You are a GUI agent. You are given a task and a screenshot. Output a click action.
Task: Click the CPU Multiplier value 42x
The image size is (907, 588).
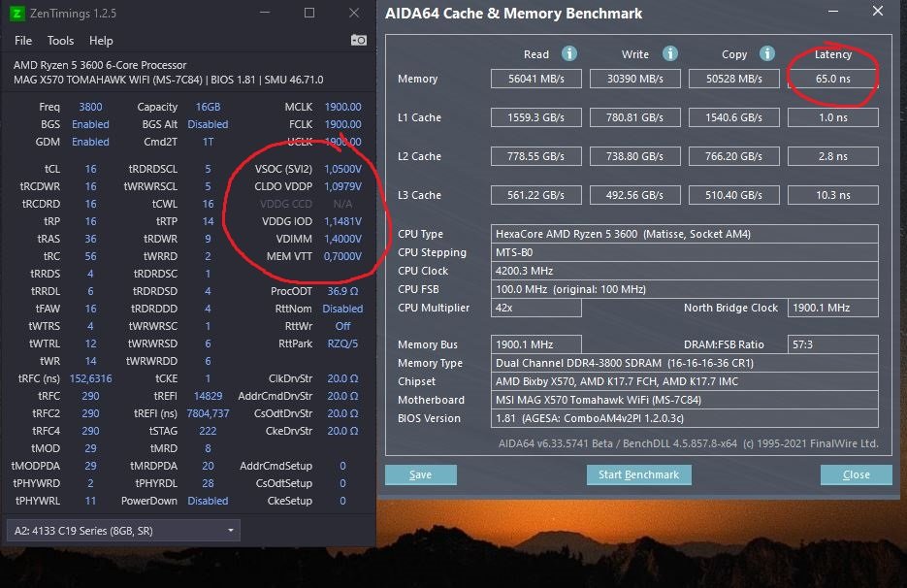[536, 308]
